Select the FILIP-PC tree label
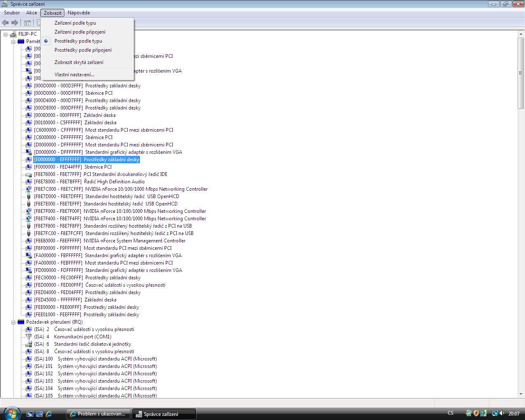Screen dimensions: 525x420 27,34
